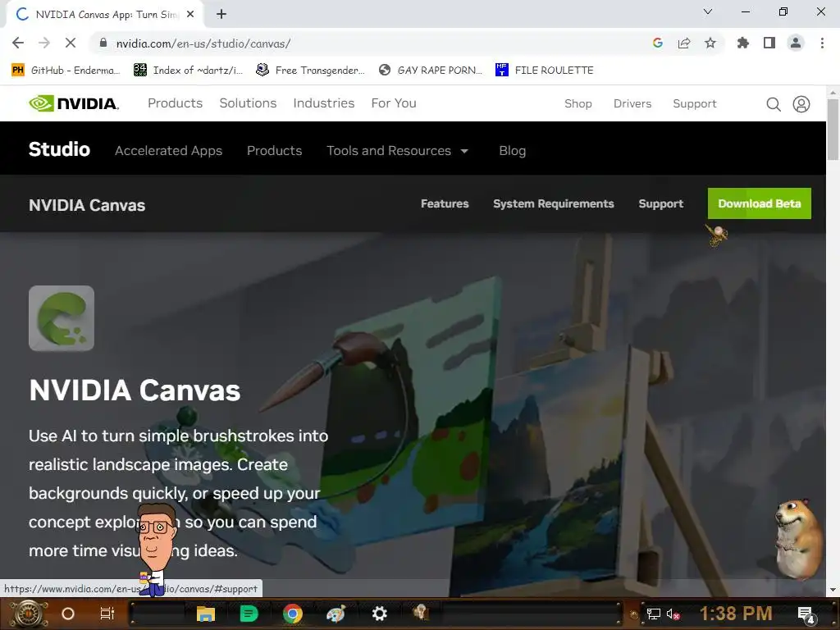This screenshot has width=840, height=630.
Task: Stop the page loading with the X button
Action: pos(71,43)
